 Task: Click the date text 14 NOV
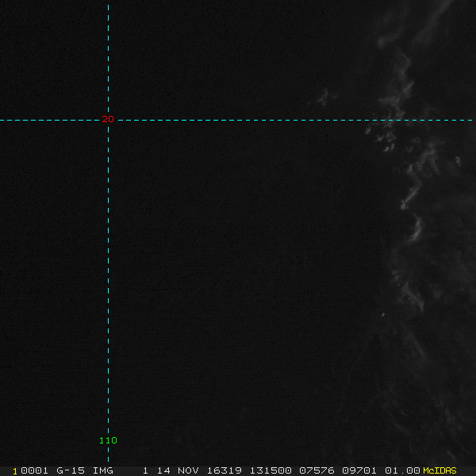174,470
